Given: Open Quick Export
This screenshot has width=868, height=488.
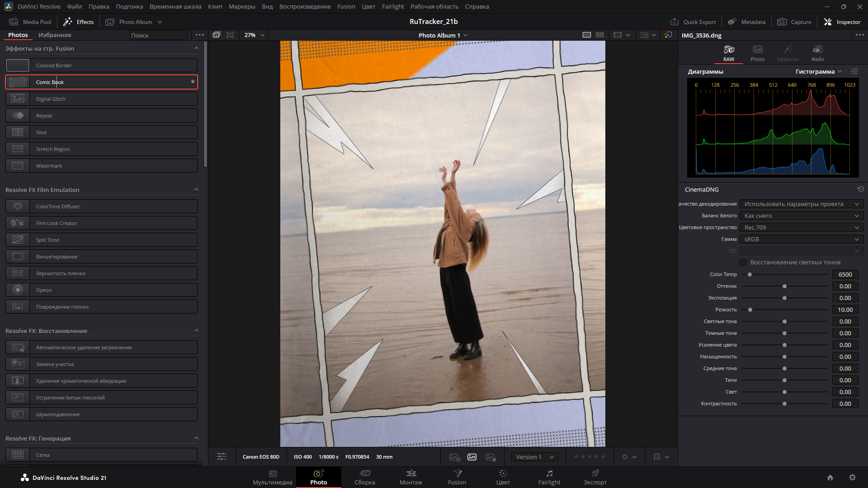Looking at the screenshot, I should tap(693, 22).
